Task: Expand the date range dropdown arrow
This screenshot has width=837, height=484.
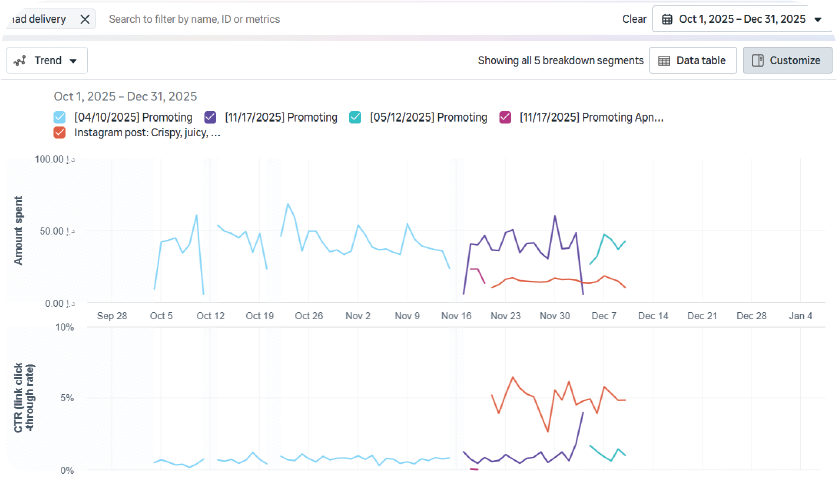Action: (817, 19)
